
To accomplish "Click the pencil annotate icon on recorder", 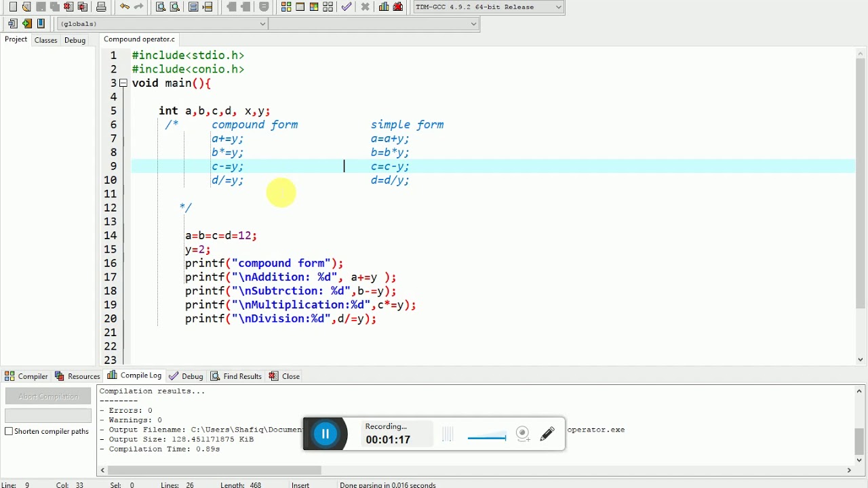I will tap(547, 434).
